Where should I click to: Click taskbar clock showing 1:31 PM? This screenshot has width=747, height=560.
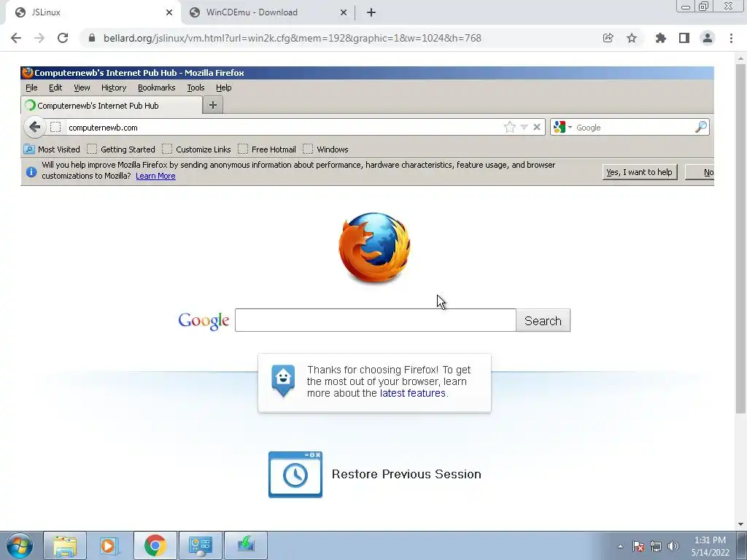710,546
